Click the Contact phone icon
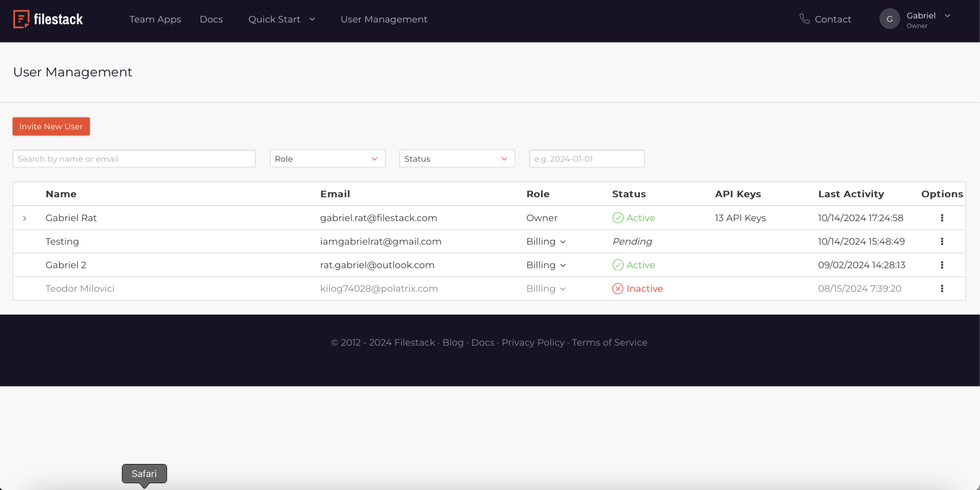Screen dimensions: 980x490 point(805,19)
